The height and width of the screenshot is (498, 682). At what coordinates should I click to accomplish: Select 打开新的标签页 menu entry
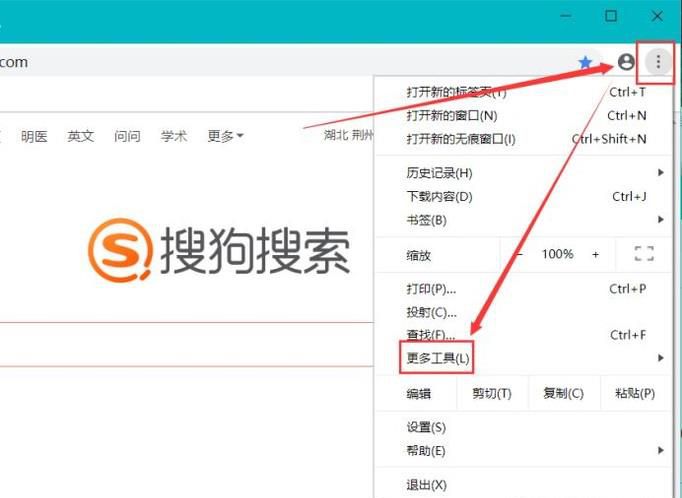[x=523, y=92]
